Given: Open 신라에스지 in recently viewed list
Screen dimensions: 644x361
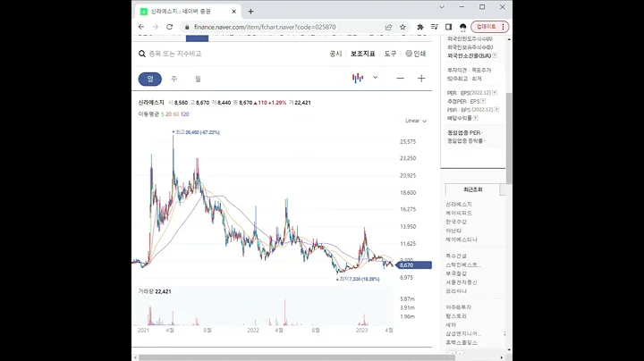Looking at the screenshot, I should [459, 205].
